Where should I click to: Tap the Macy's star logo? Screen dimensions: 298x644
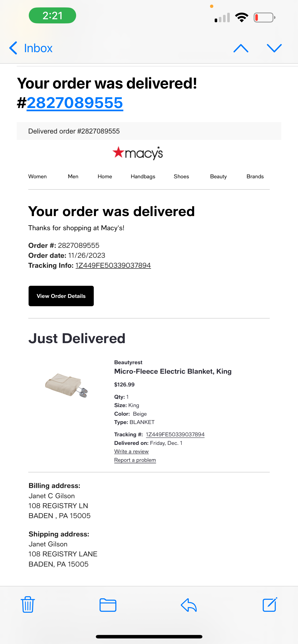coord(138,153)
